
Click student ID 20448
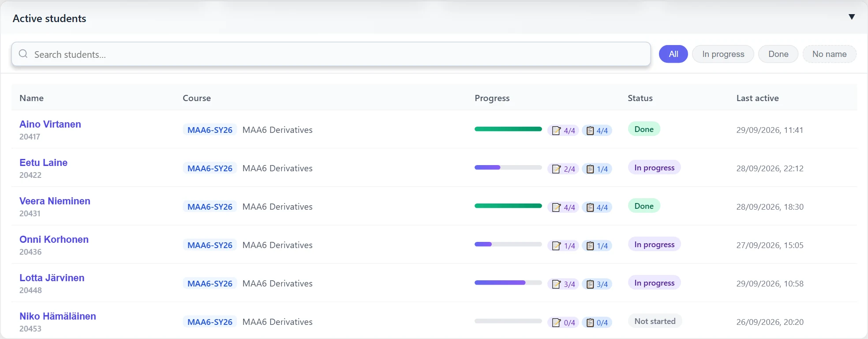click(x=30, y=290)
